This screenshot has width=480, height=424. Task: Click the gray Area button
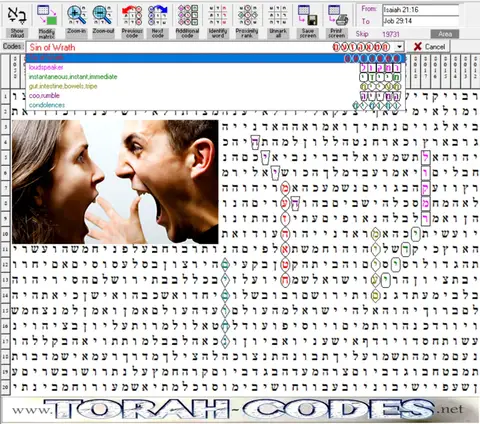tap(445, 34)
